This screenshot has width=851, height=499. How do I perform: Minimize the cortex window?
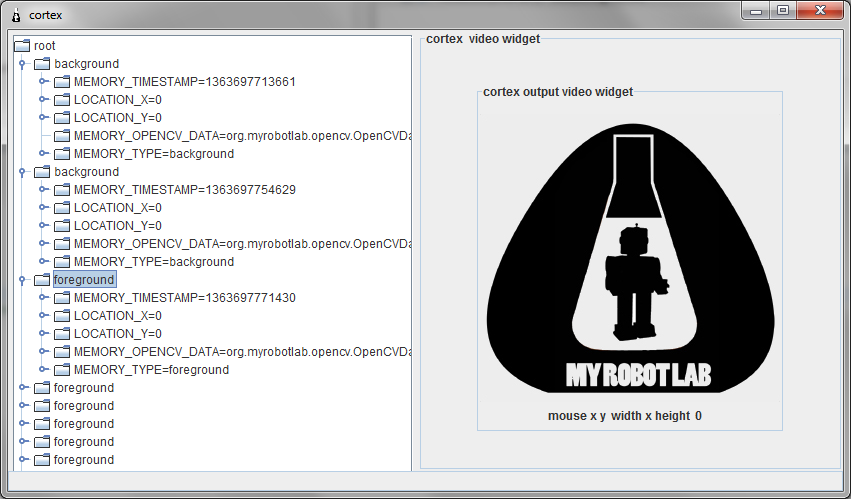click(756, 10)
